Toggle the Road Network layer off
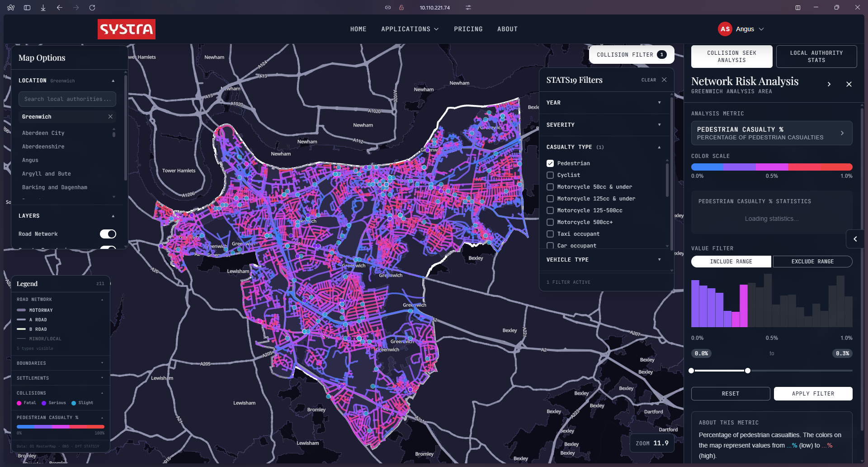 (108, 234)
